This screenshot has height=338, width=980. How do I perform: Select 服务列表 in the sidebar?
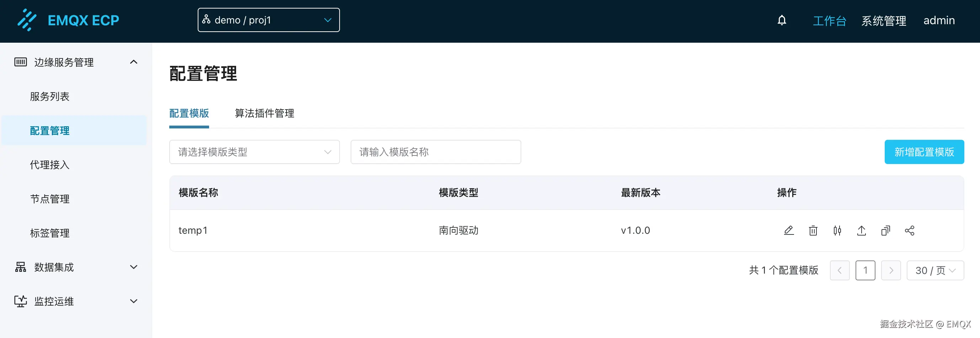[49, 96]
